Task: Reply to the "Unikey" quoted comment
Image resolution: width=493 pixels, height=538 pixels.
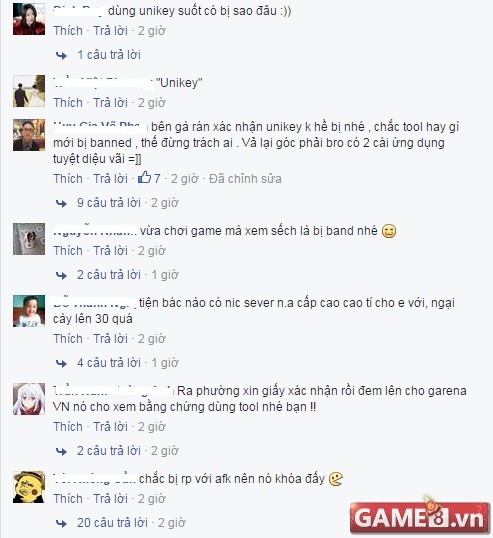Action: [x=110, y=103]
